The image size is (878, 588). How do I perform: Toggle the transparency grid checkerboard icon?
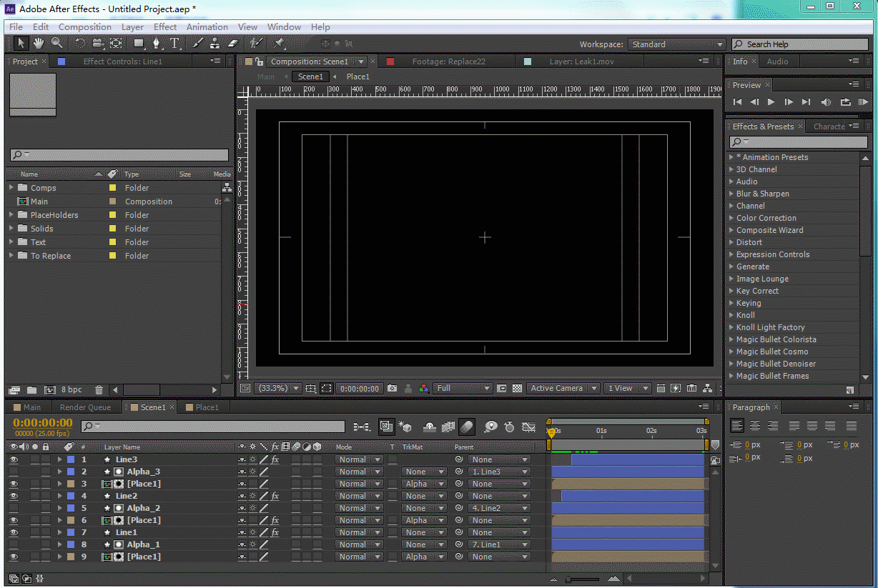coord(517,388)
